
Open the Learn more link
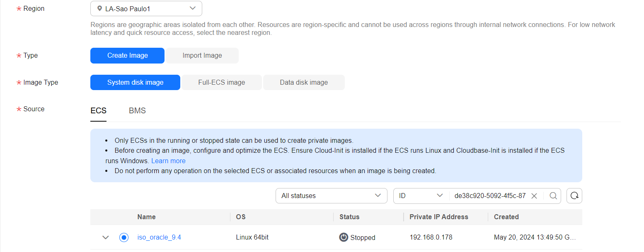click(x=168, y=161)
